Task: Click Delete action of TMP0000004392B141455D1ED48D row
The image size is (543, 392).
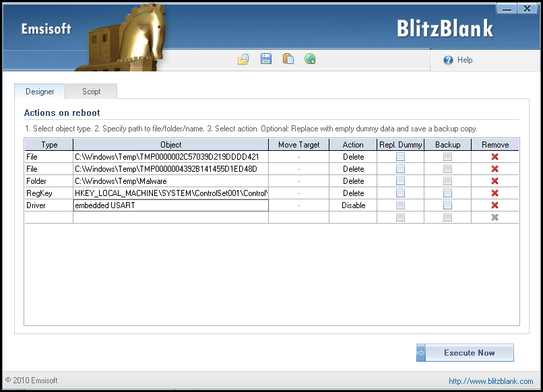Action: point(353,168)
